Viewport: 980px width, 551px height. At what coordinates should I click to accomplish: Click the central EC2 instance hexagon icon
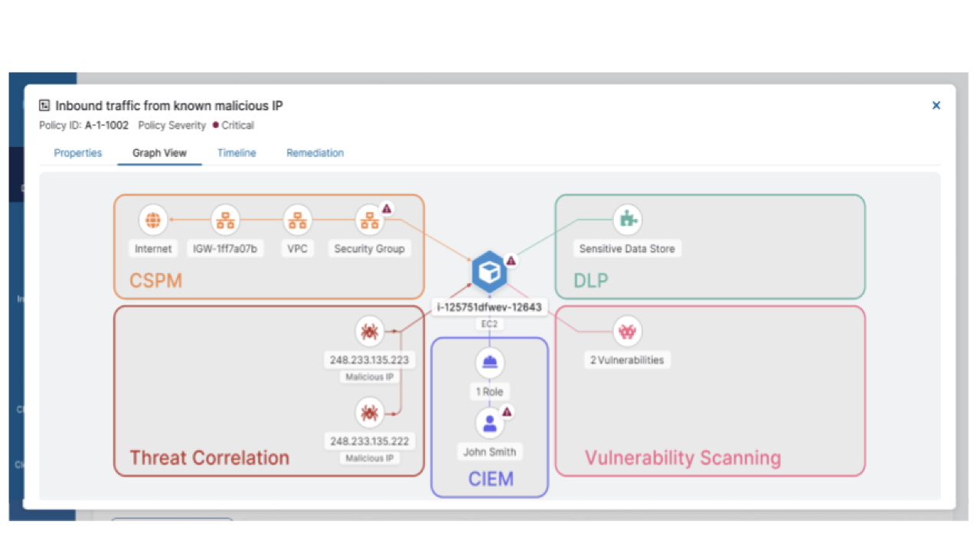489,272
